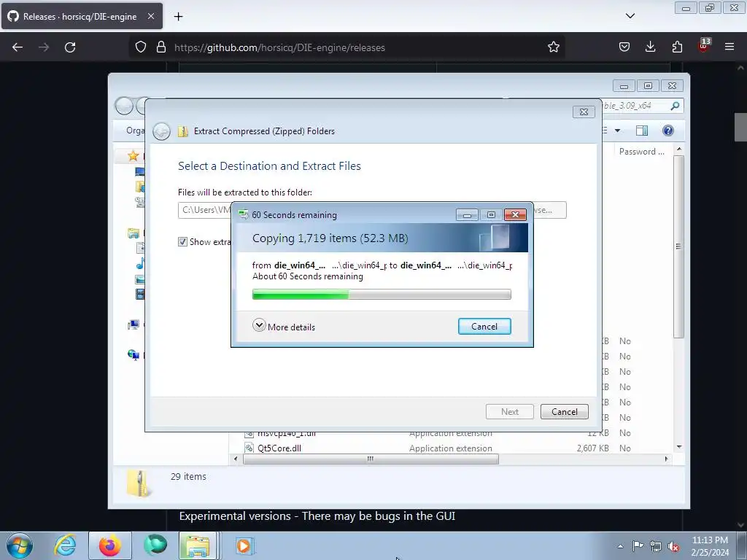Open Windows Media Player from taskbar
Image resolution: width=747 pixels, height=560 pixels.
pyautogui.click(x=244, y=545)
